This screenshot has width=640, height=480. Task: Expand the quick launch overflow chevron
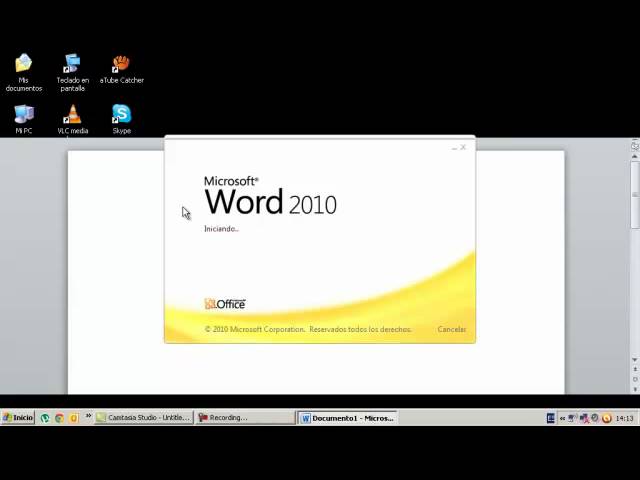88,416
